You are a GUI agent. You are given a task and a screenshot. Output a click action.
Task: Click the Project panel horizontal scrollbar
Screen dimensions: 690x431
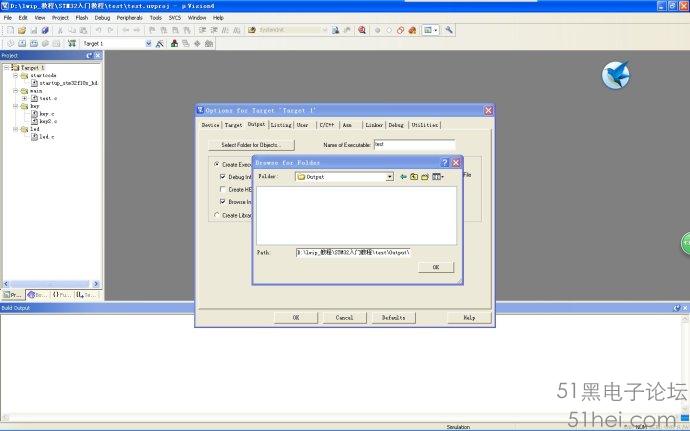pyautogui.click(x=51, y=284)
